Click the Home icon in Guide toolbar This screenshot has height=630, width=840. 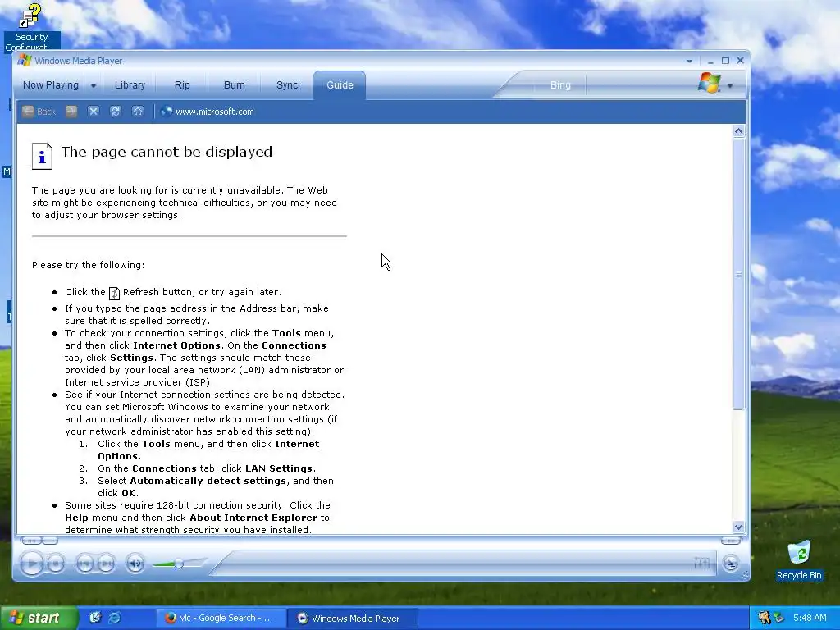pyautogui.click(x=138, y=112)
